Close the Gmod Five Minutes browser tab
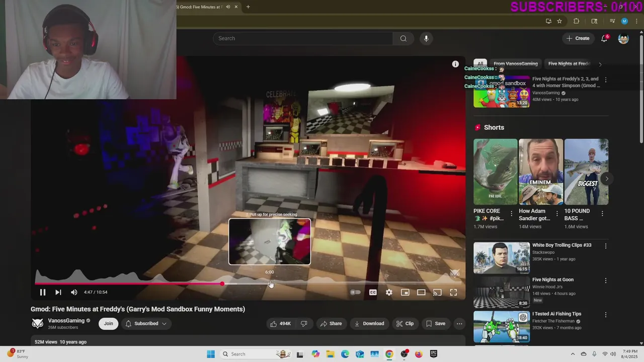The height and width of the screenshot is (362, 644). 236,7
